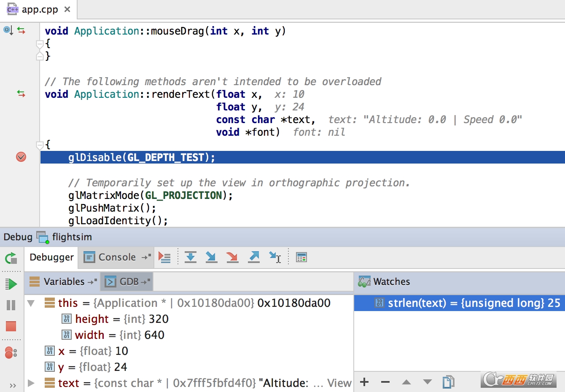Fold the renderText function body

[x=40, y=145]
